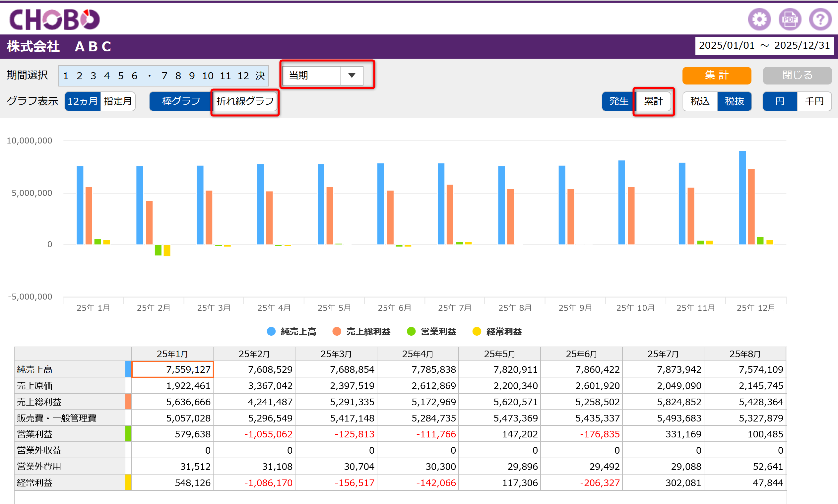Viewport: 838px width, 504px height.
Task: Toggle 経常利益 legend dot in chart
Action: click(477, 331)
